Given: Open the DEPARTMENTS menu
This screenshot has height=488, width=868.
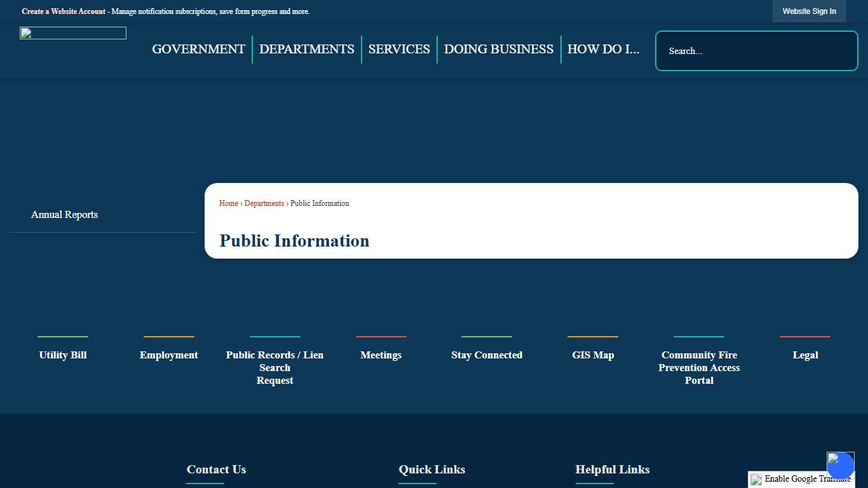Looking at the screenshot, I should coord(307,49).
